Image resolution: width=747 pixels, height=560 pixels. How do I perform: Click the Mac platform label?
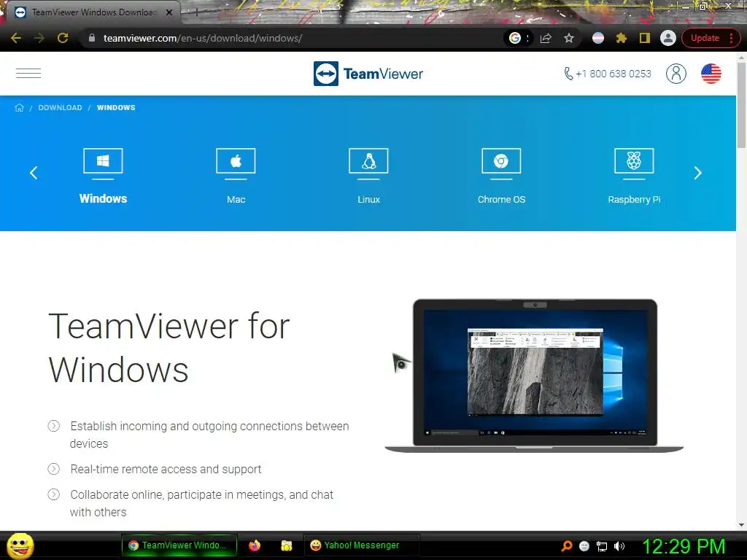236,200
